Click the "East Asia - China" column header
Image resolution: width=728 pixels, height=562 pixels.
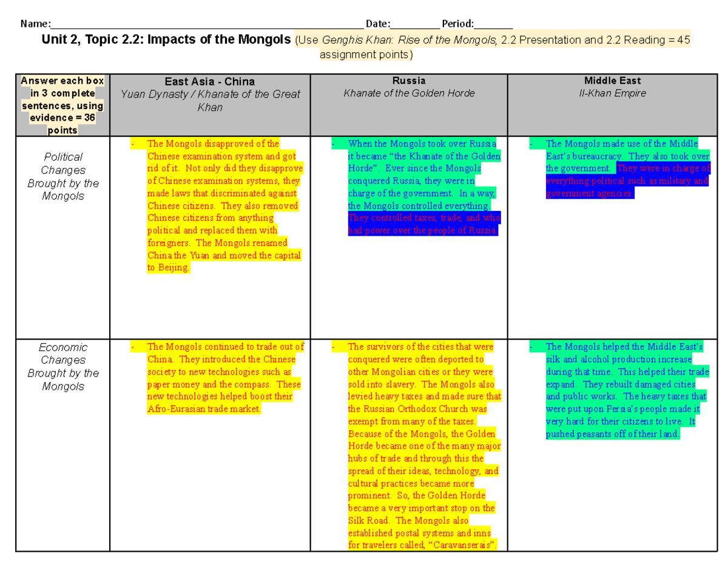[209, 81]
